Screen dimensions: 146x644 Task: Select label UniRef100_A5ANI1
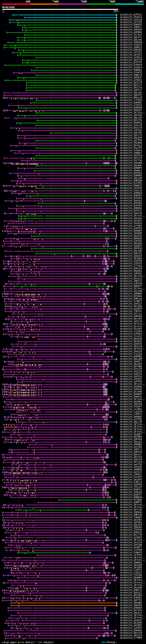[x=131, y=170]
